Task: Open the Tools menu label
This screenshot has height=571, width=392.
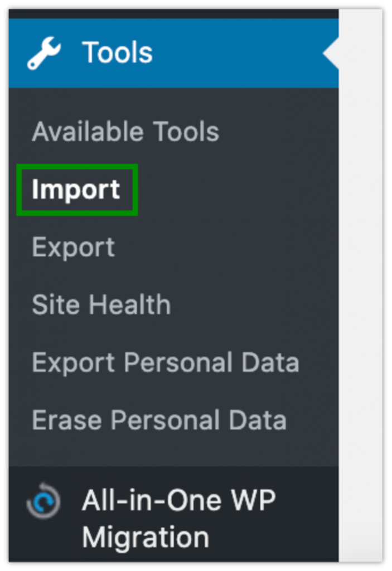Action: pos(117,54)
